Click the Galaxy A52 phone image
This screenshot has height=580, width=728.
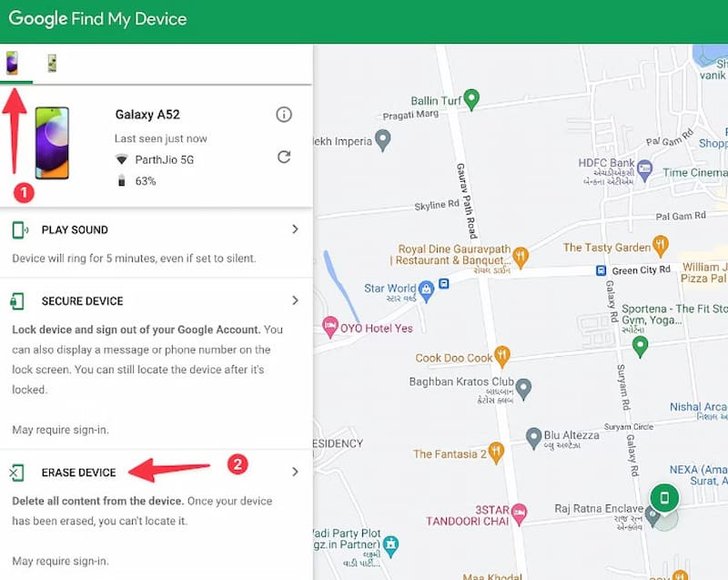(x=52, y=143)
